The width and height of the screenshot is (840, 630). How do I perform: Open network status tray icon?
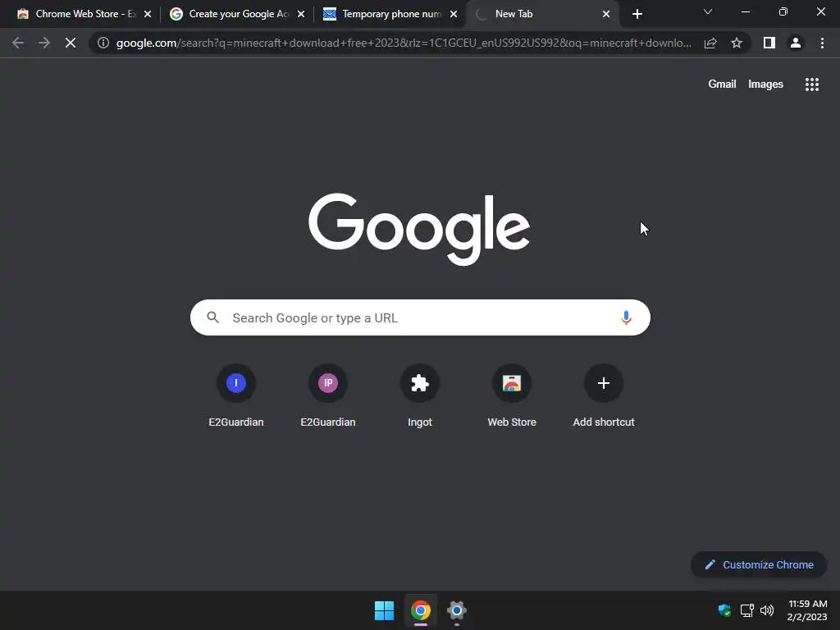coord(746,609)
